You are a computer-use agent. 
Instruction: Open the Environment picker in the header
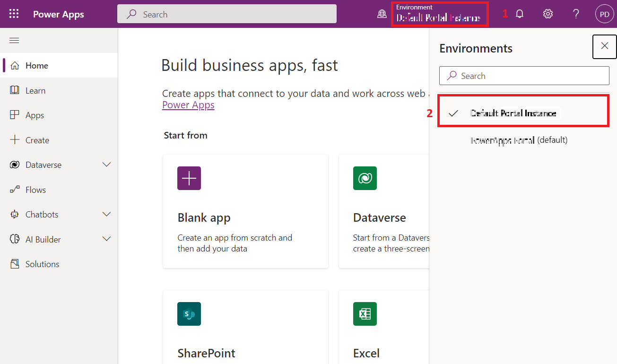point(440,14)
